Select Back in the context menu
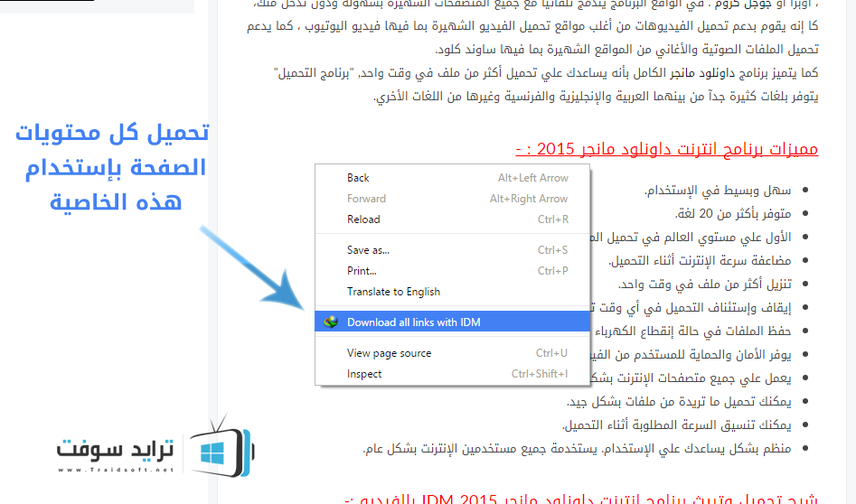 (453, 178)
